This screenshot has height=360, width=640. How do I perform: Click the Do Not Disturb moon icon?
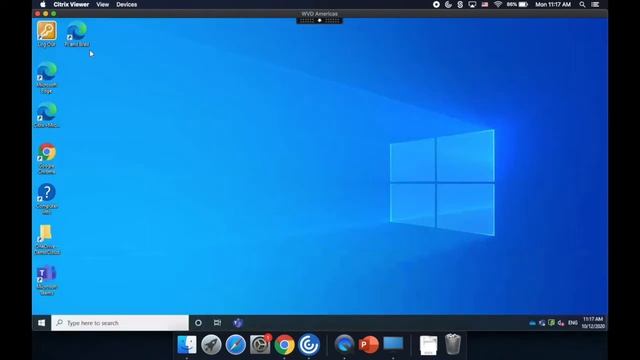pos(448,4)
